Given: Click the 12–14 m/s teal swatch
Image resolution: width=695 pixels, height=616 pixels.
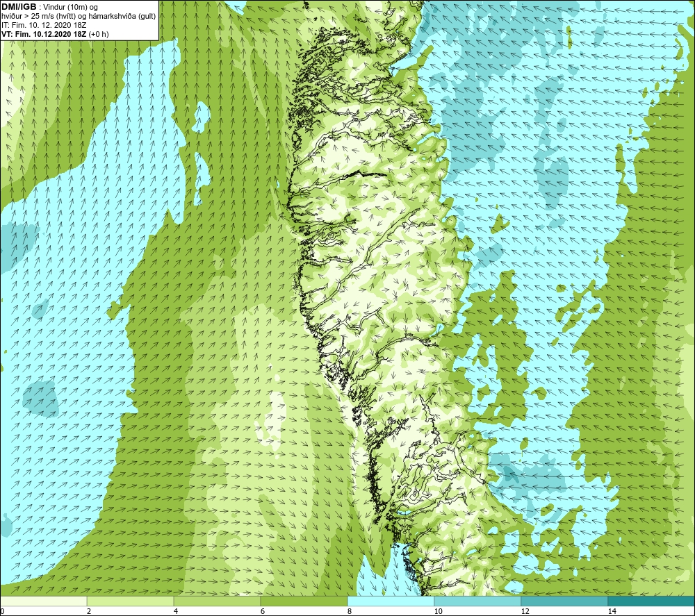Looking at the screenshot, I should pos(564,601).
